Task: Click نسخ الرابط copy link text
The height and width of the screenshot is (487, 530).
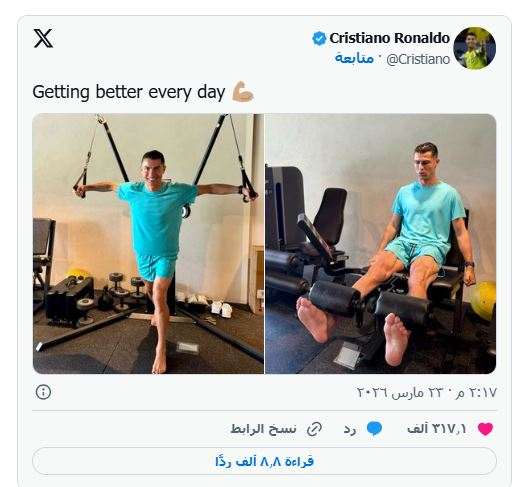Action: [x=264, y=429]
